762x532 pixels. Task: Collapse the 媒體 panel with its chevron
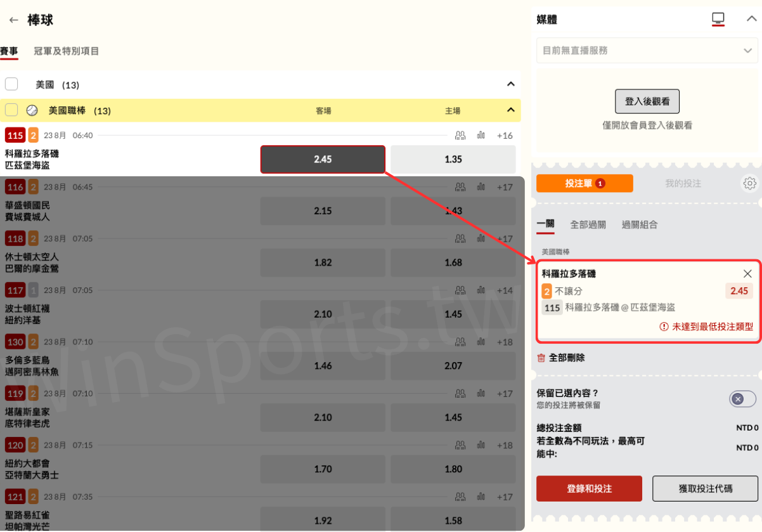752,19
